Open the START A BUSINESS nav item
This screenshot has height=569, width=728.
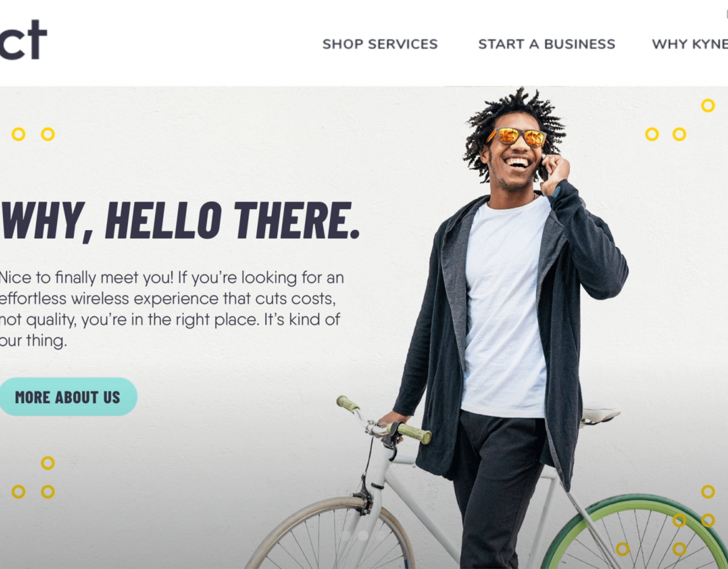tap(547, 44)
